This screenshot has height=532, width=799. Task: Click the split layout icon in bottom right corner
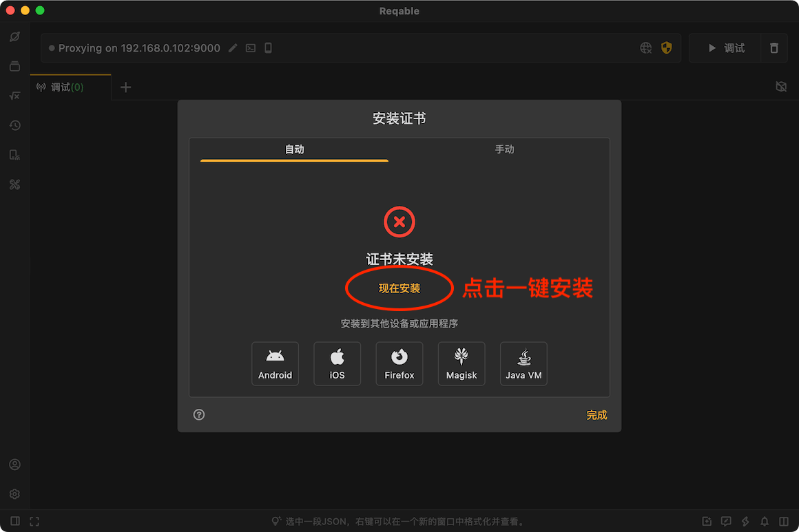click(x=784, y=521)
